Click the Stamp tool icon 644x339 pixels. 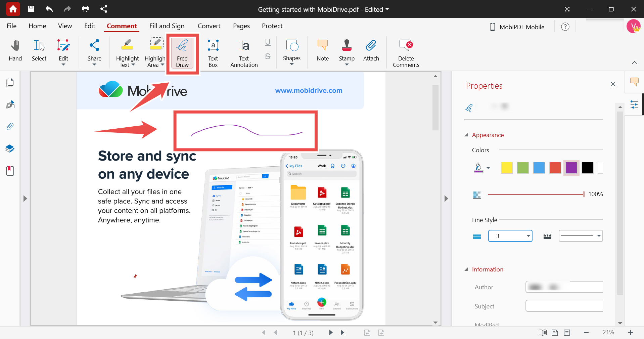(347, 46)
